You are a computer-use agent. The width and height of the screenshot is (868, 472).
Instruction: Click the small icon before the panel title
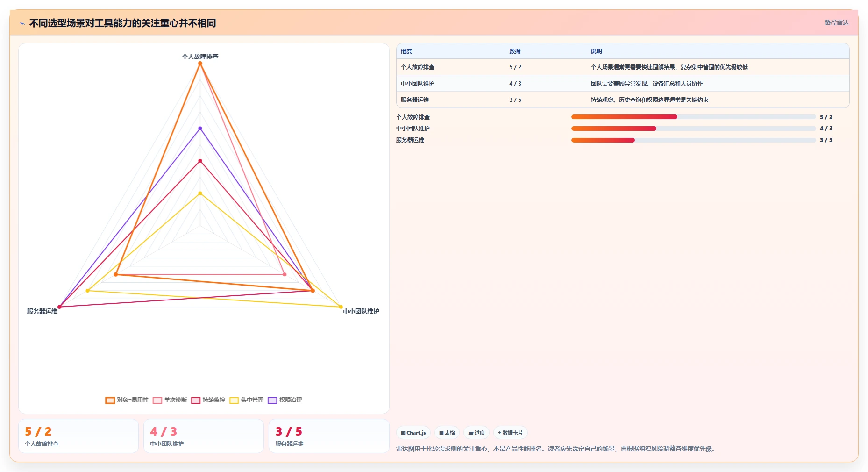(22, 23)
